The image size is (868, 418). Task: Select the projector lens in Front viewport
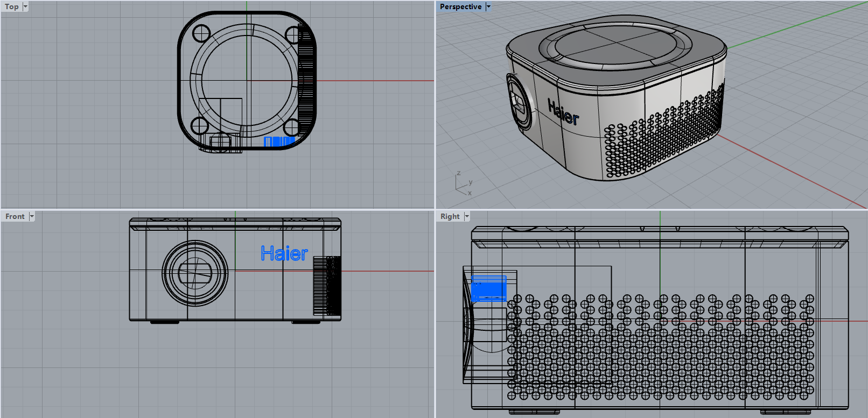pos(195,273)
